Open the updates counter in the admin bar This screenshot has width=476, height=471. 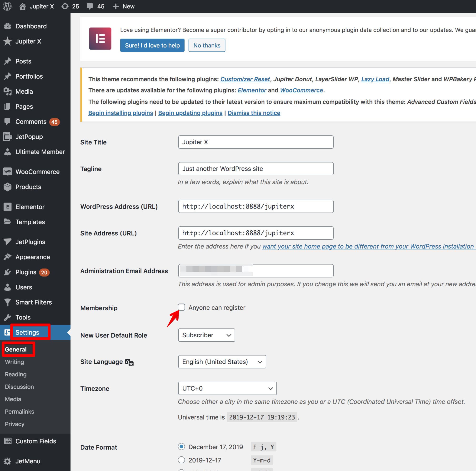tap(70, 6)
